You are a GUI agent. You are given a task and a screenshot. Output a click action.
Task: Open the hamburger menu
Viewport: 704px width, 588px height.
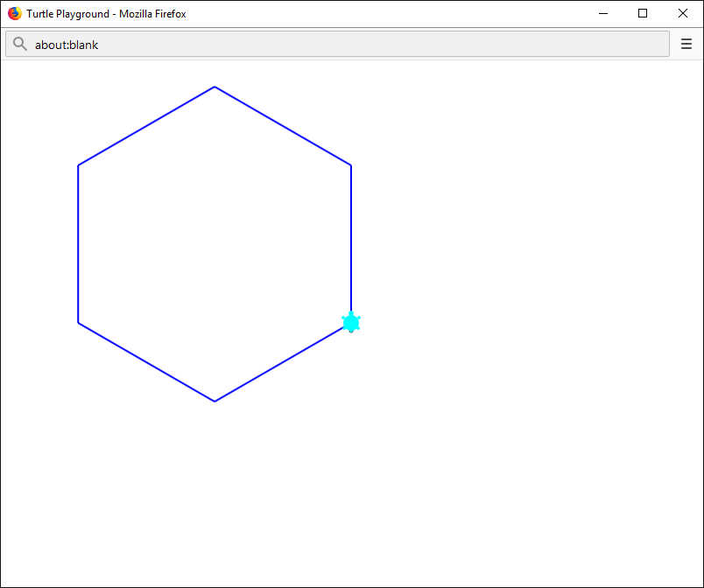[686, 44]
